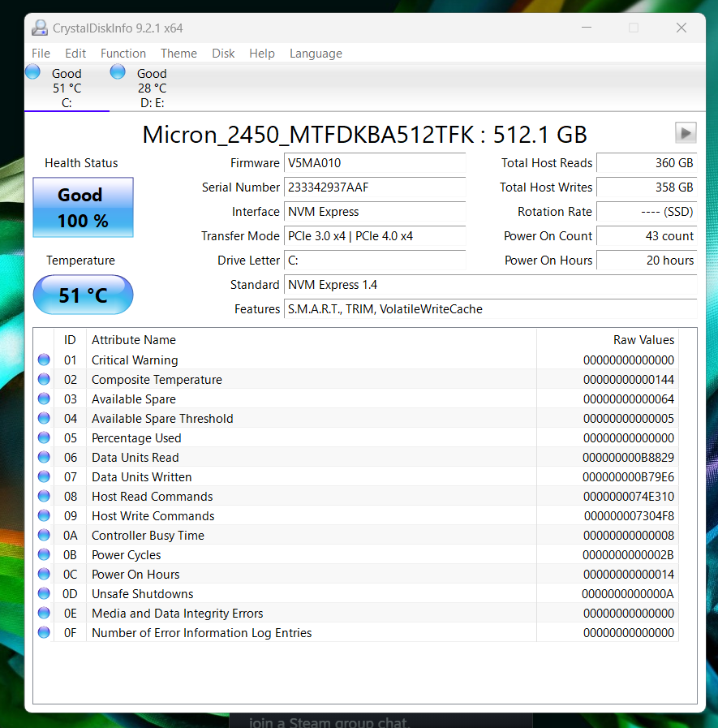
Task: Click the CrystalDiskInfo app icon in title bar
Action: 40,28
